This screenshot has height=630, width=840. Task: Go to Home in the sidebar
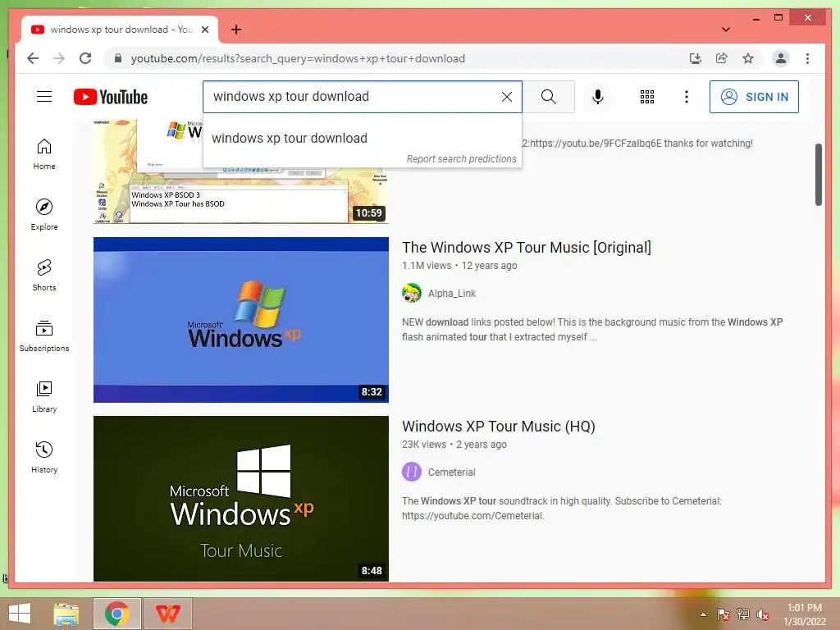[44, 154]
